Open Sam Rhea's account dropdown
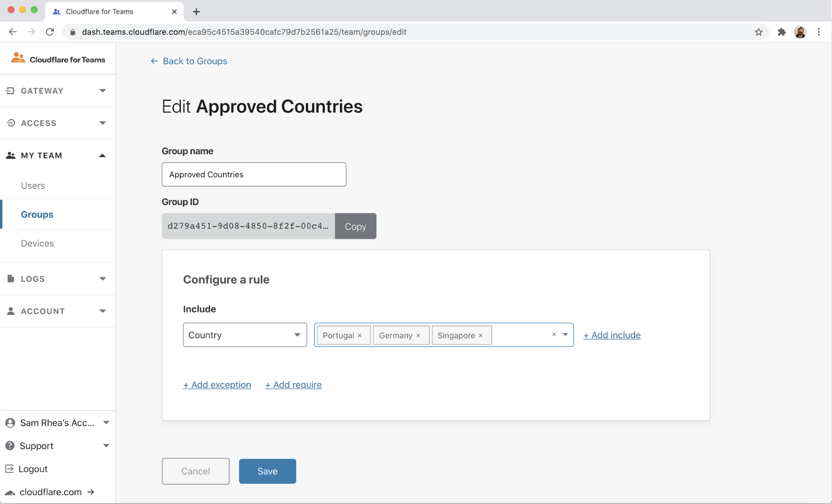Image resolution: width=832 pixels, height=504 pixels. 106,422
